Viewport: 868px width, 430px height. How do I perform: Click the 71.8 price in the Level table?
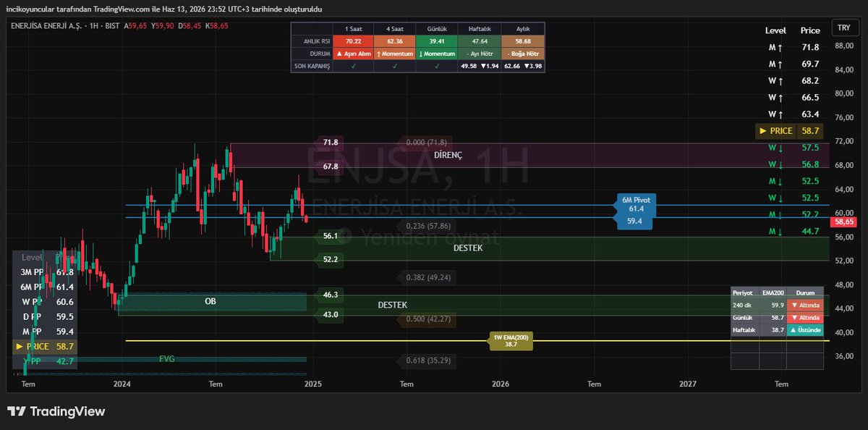tap(810, 47)
